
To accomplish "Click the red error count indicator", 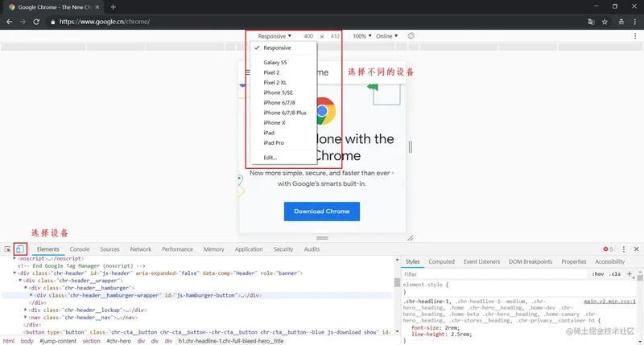I will pyautogui.click(x=608, y=249).
